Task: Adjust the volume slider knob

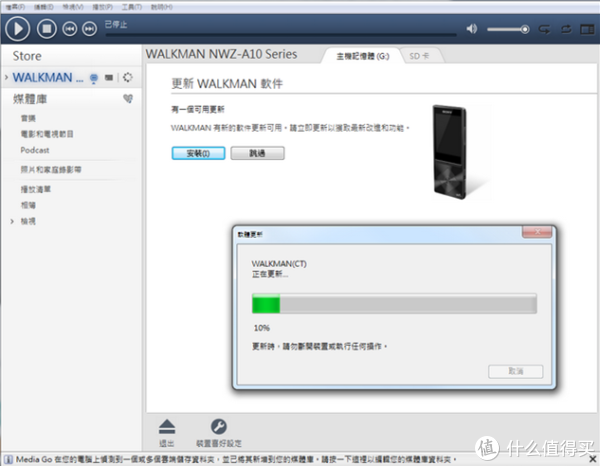Action: [525, 29]
